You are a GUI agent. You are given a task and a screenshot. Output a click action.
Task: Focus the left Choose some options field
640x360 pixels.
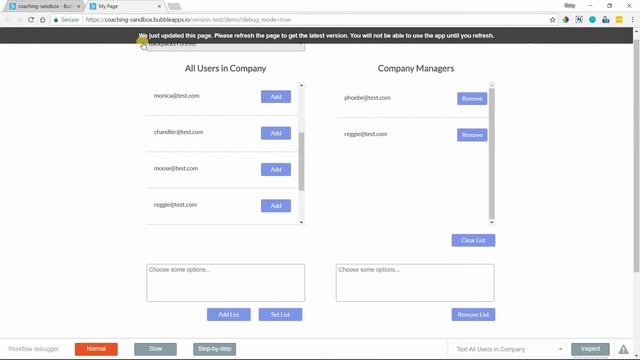click(226, 283)
